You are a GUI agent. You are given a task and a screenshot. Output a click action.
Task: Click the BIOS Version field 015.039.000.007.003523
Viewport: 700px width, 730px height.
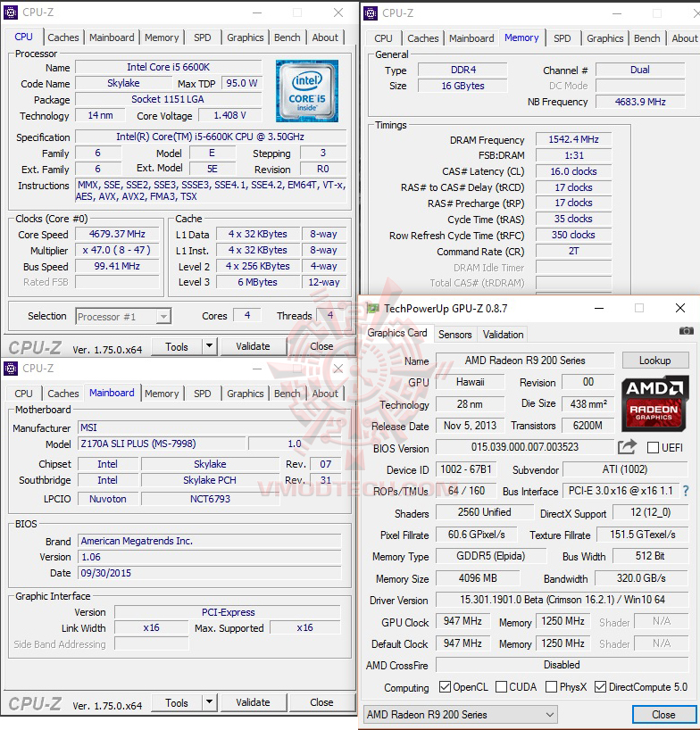tap(524, 447)
